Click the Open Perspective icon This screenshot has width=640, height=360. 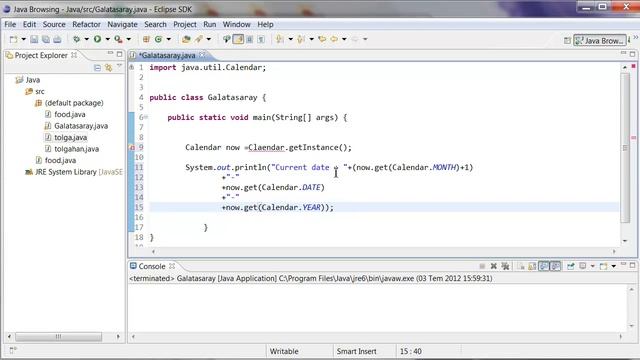567,40
